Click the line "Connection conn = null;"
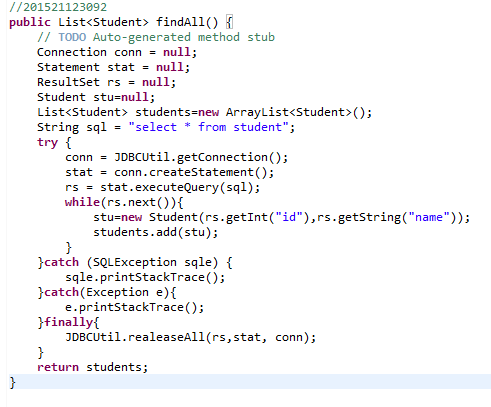The image size is (491, 407). [x=117, y=52]
